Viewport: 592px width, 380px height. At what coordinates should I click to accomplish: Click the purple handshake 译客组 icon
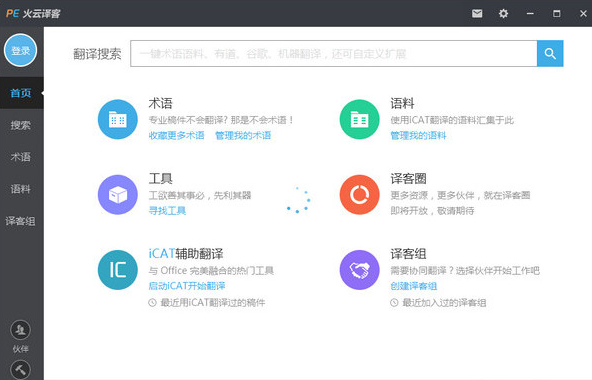coord(359,270)
